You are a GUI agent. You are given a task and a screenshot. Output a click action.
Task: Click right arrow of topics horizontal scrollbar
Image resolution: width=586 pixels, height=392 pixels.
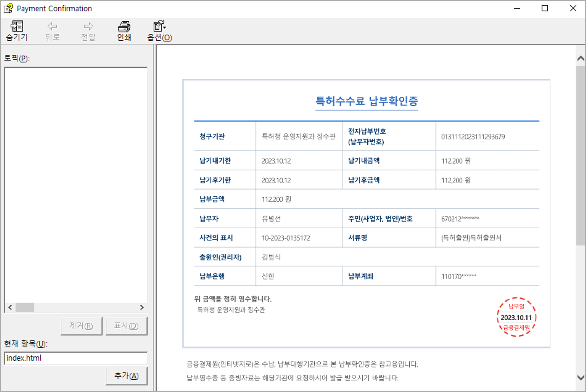pos(142,307)
